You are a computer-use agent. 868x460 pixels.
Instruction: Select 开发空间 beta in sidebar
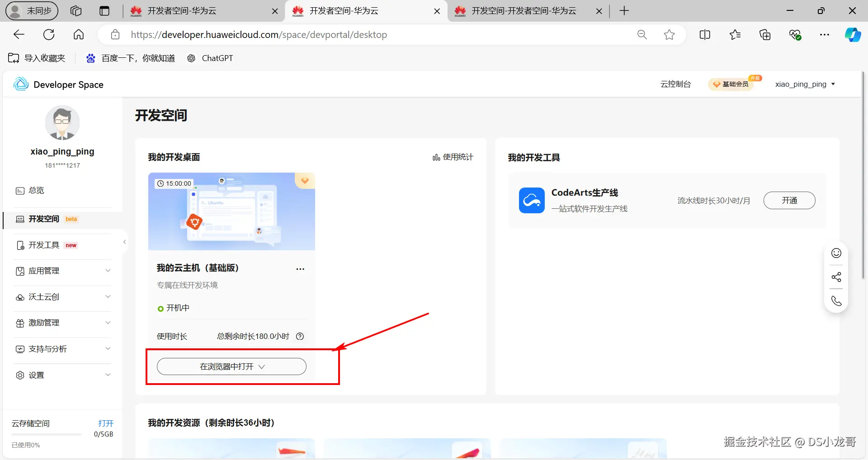pyautogui.click(x=62, y=219)
